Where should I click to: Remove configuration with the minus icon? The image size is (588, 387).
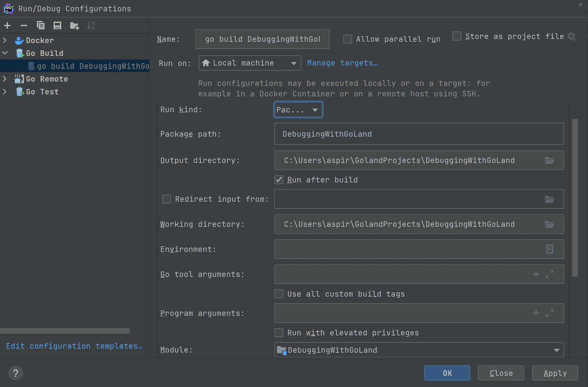pos(24,25)
